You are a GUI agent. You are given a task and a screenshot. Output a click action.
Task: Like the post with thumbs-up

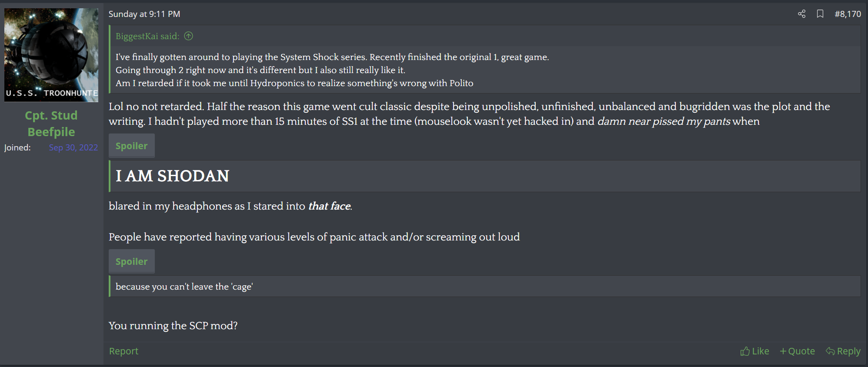click(754, 351)
